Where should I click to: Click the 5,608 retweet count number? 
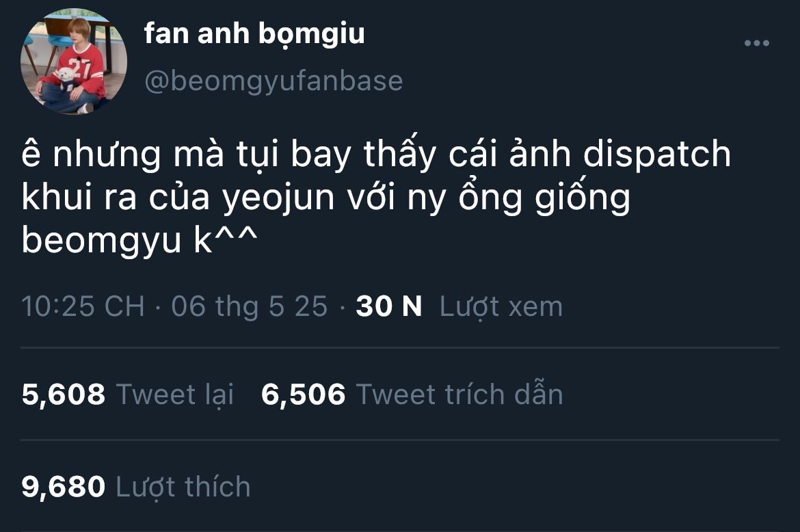[x=64, y=395]
